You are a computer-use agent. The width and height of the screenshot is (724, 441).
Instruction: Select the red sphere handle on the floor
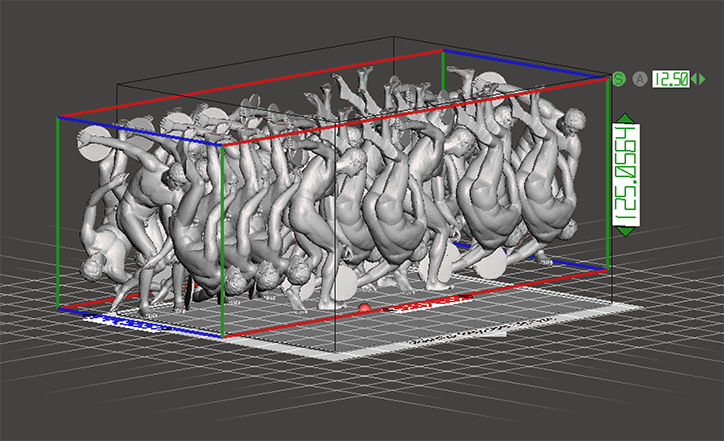365,308
